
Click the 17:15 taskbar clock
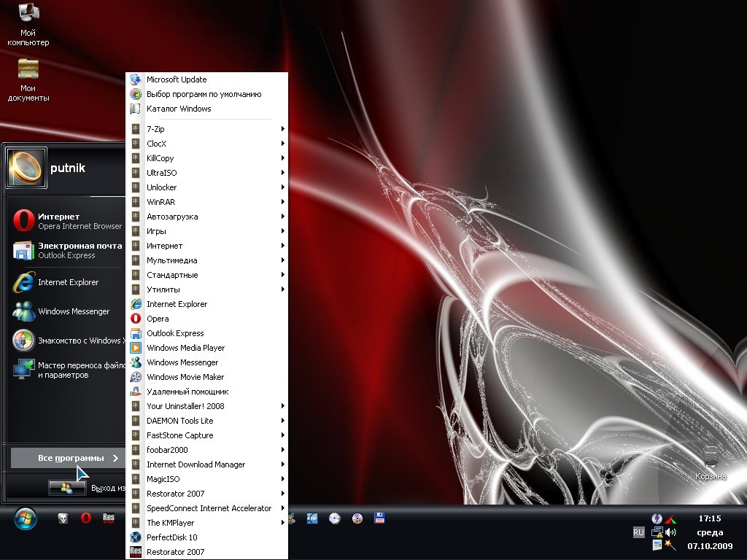click(710, 518)
